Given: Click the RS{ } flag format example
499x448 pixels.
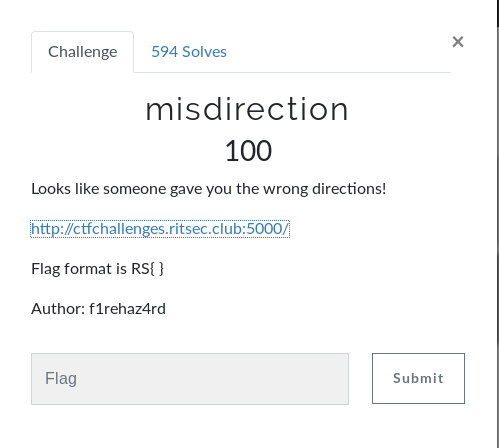Looking at the screenshot, I should [147, 269].
